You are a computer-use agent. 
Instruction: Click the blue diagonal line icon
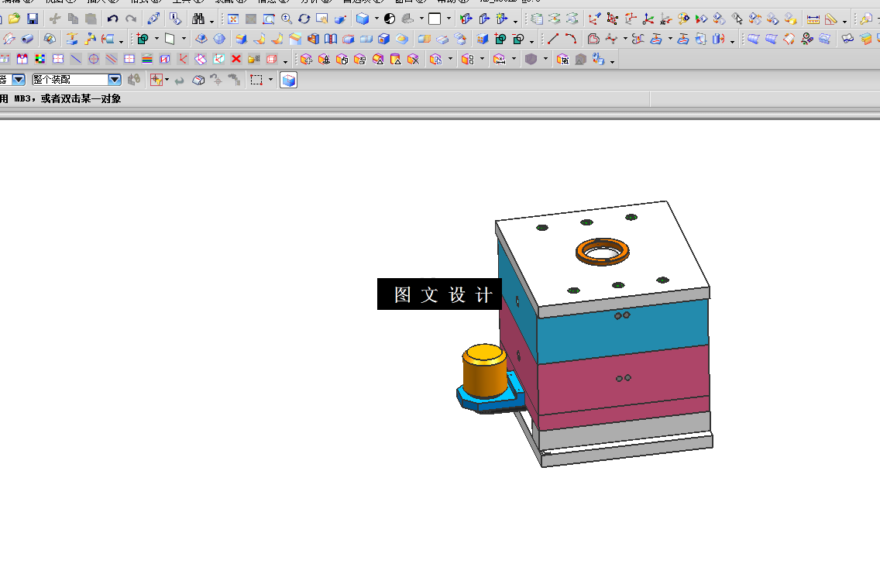[x=76, y=59]
